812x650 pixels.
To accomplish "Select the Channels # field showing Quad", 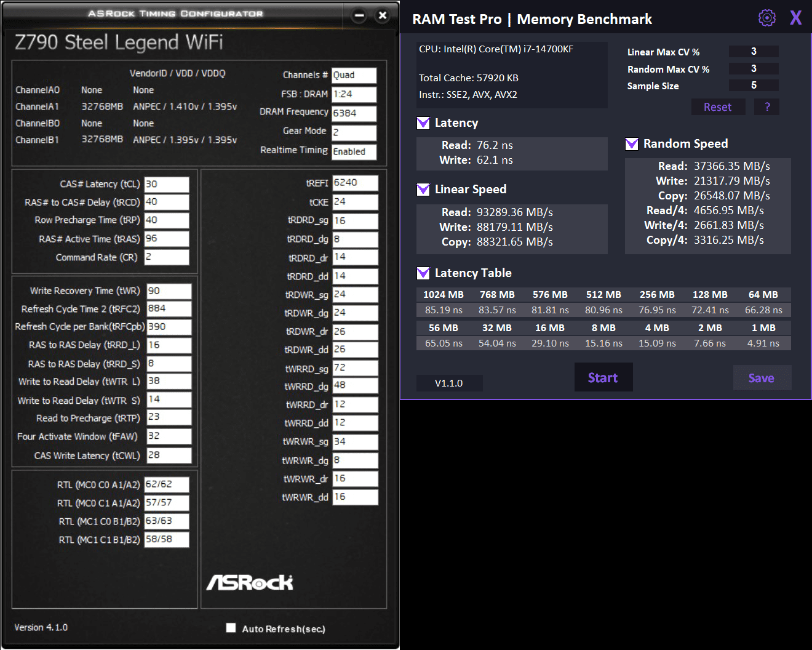I will coord(354,76).
